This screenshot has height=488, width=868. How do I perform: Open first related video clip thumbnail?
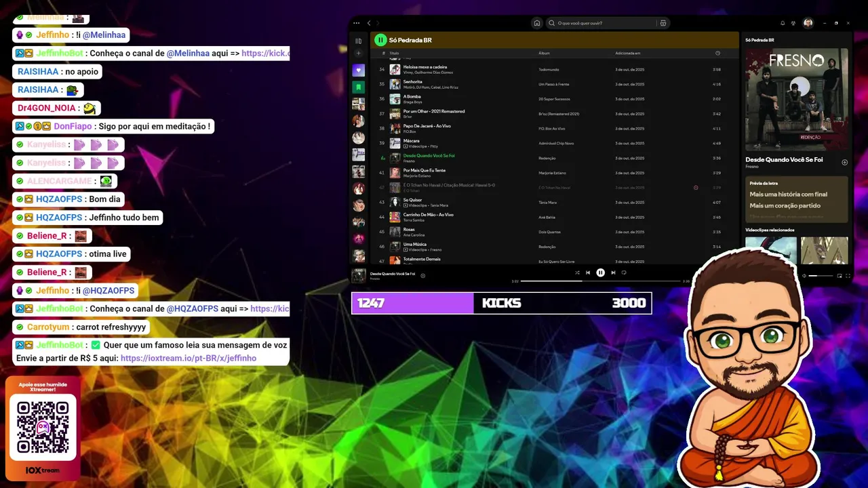pos(771,250)
